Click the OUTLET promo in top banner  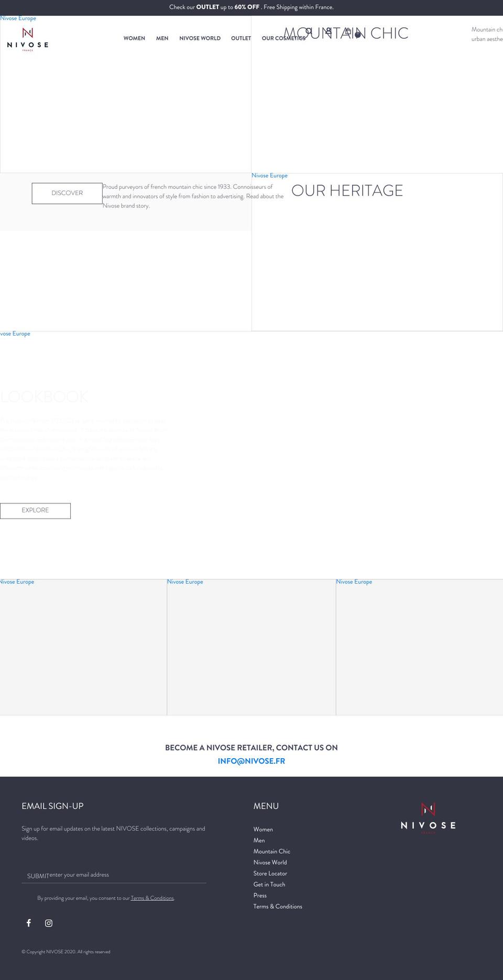pos(207,7)
